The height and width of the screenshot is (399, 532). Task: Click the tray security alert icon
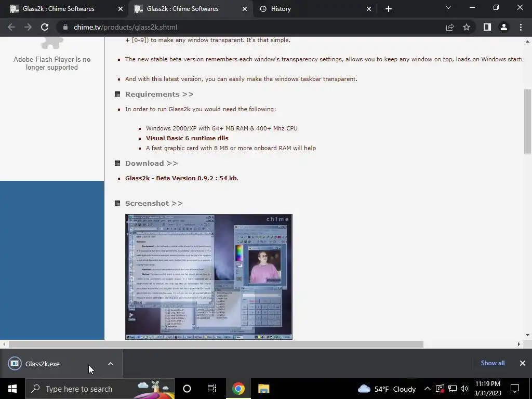click(x=440, y=389)
